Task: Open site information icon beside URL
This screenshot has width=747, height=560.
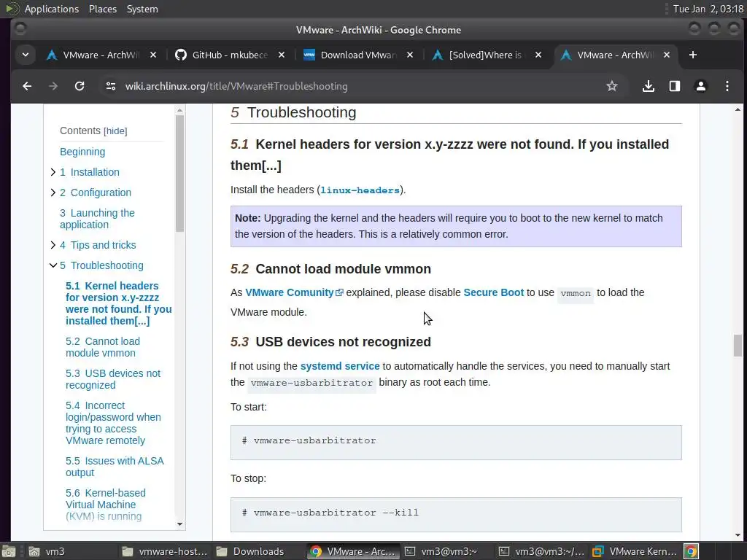Action: click(x=111, y=86)
